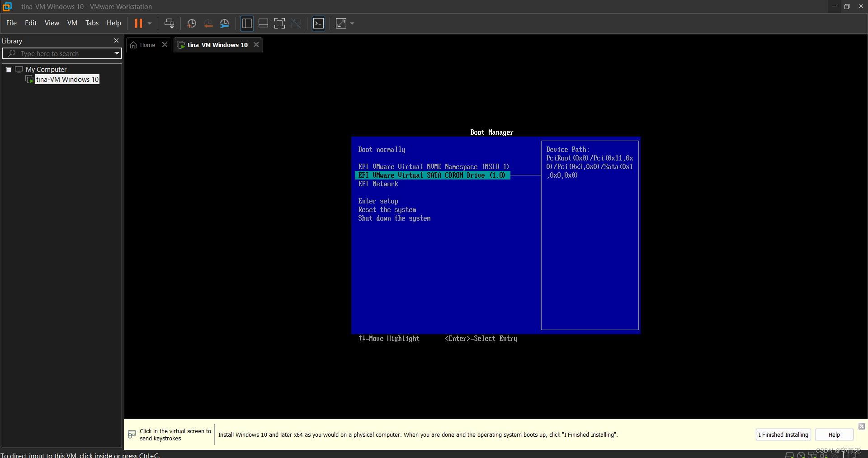Dismiss the install hint banner
This screenshot has width=868, height=458.
862,426
